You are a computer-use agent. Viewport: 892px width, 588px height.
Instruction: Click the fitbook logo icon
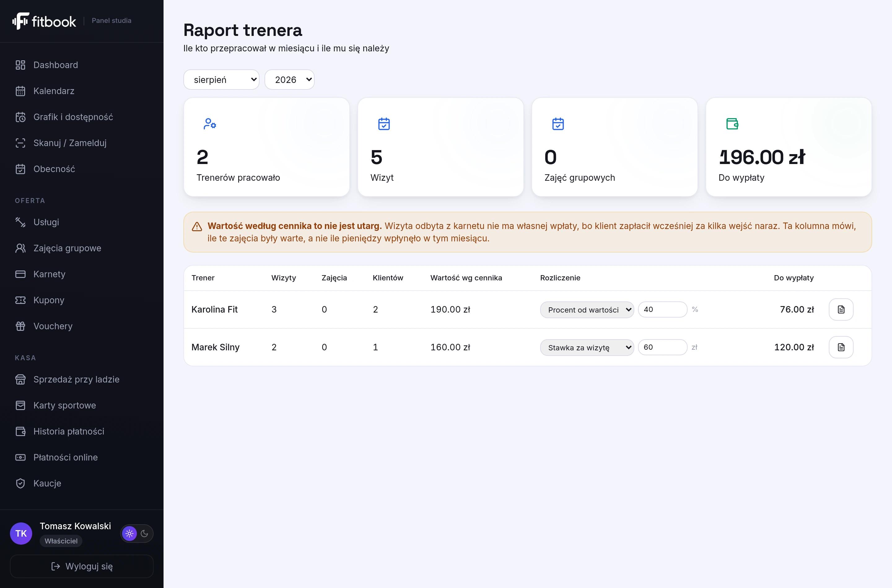21,21
